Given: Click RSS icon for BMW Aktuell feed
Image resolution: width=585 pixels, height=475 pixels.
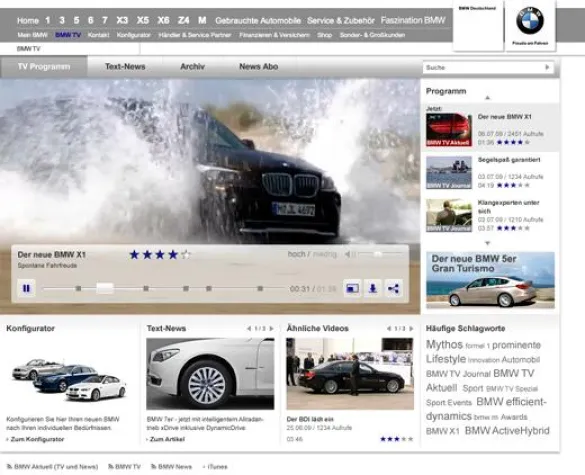Looking at the screenshot, I should point(9,466).
